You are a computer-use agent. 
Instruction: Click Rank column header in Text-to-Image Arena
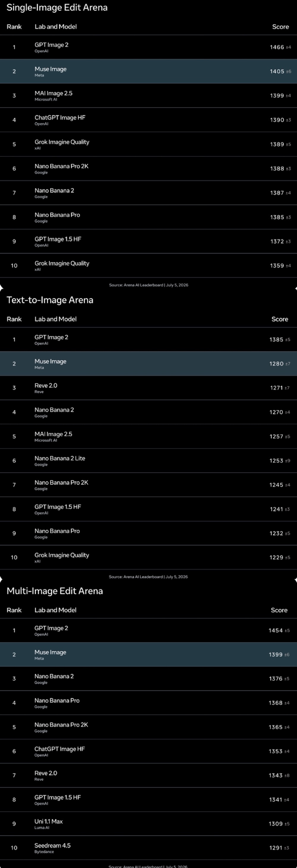coord(14,319)
